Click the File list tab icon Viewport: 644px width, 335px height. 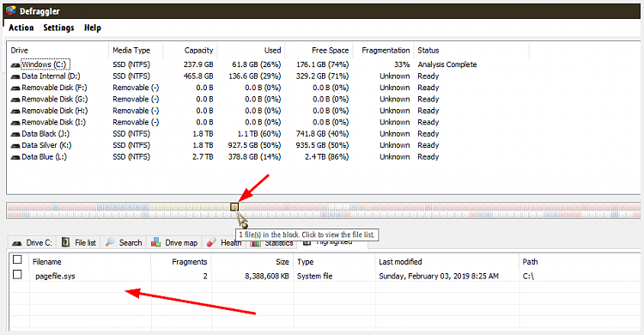click(66, 242)
